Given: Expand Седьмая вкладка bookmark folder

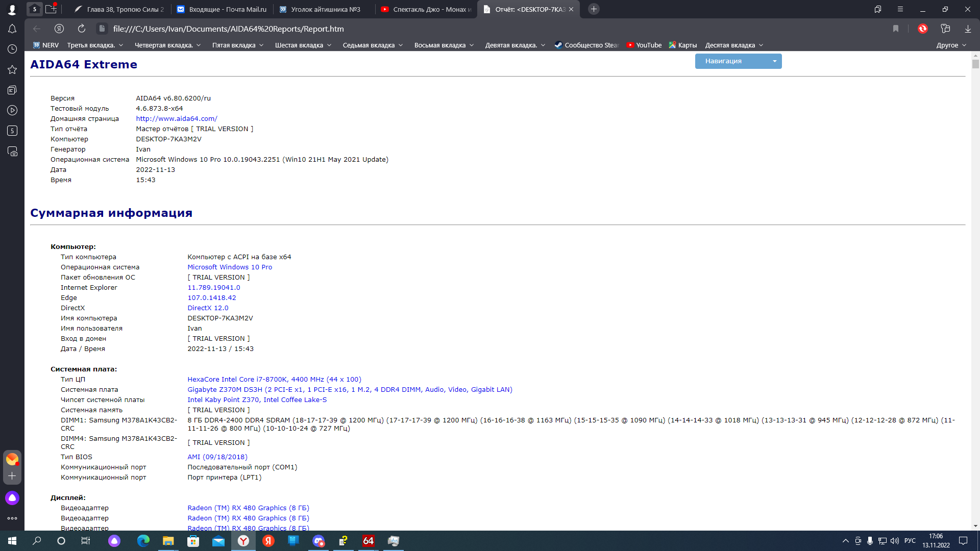Looking at the screenshot, I should [373, 45].
